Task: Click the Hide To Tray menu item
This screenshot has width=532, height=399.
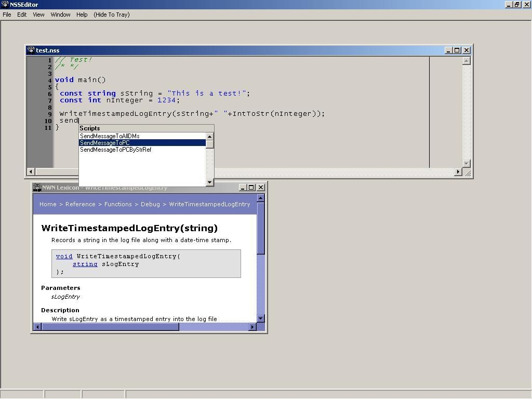Action: tap(111, 15)
